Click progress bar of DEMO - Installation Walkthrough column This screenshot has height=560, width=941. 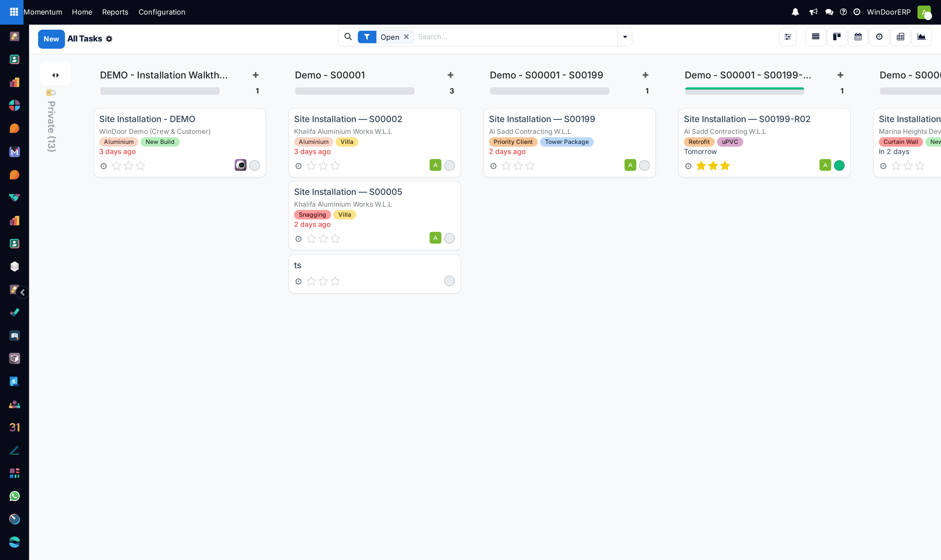pos(160,91)
